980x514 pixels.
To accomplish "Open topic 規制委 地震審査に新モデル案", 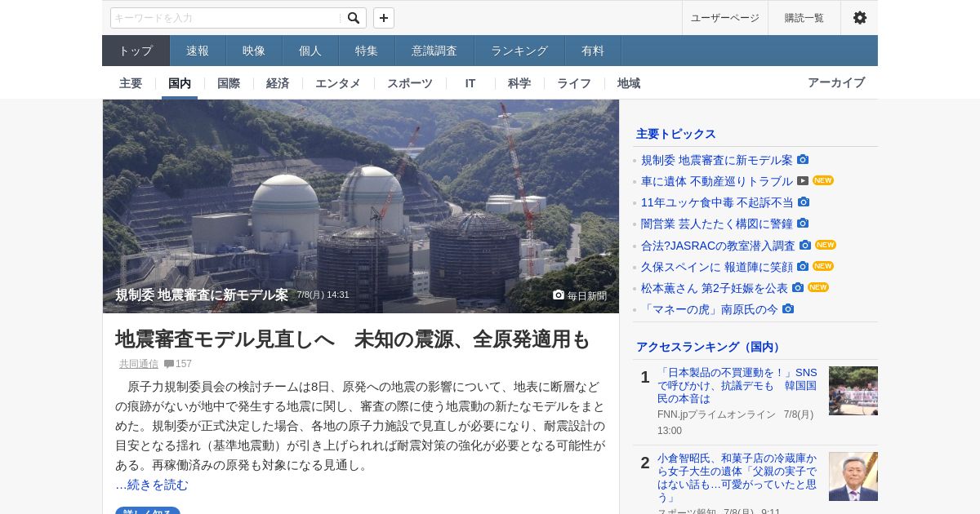I will tap(717, 160).
